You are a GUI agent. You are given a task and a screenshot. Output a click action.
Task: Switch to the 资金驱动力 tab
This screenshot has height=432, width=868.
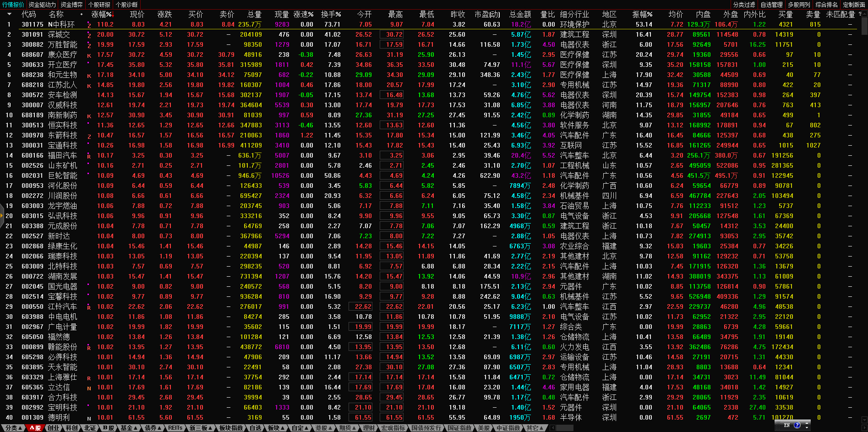pyautogui.click(x=42, y=5)
